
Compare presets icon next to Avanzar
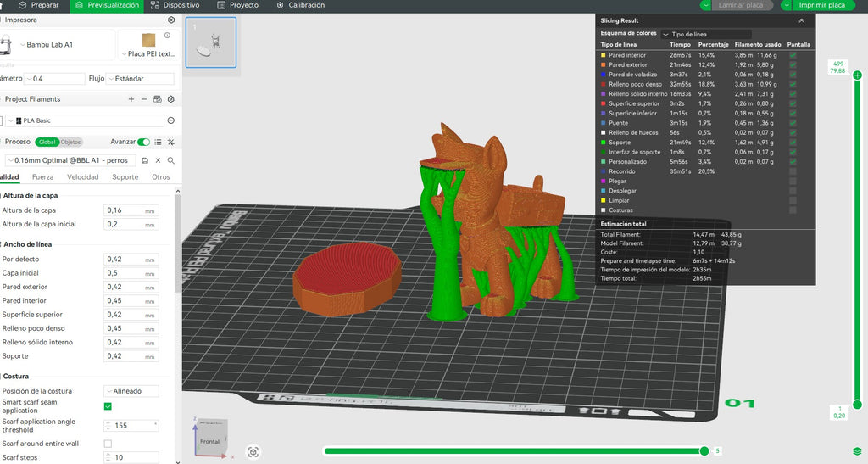tap(171, 142)
